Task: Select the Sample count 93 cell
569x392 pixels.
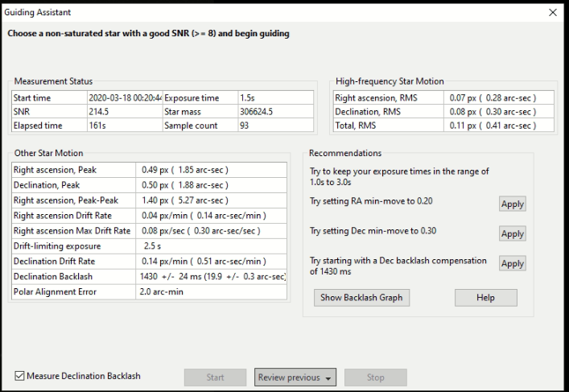Action: (x=273, y=126)
